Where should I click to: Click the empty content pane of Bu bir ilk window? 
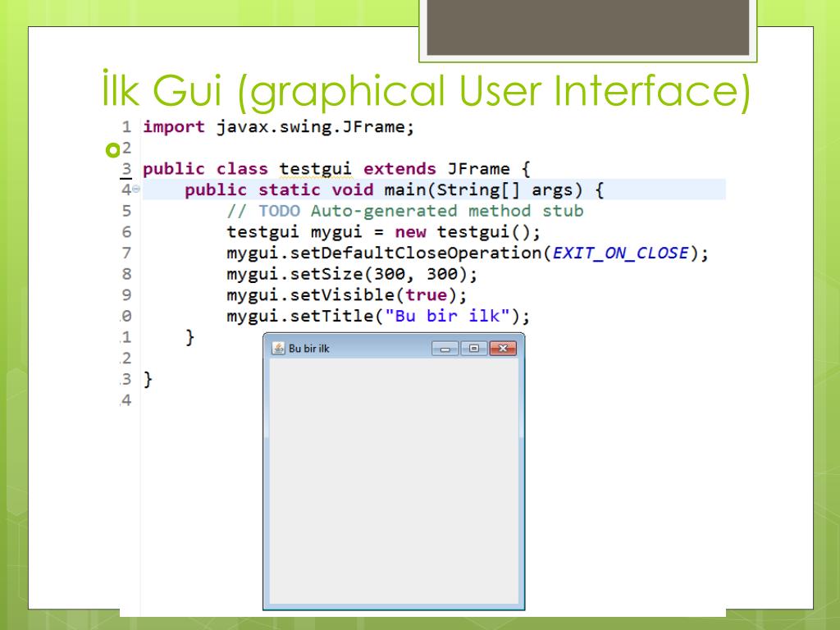click(394, 481)
